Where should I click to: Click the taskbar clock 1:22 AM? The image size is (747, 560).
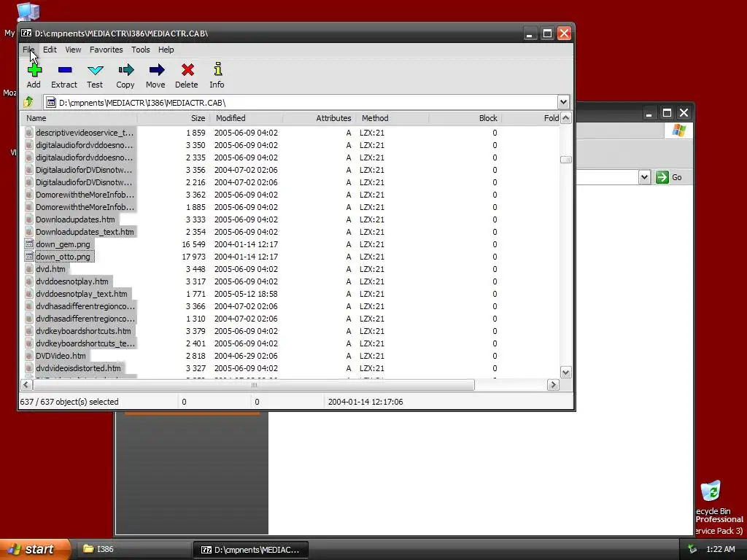720,549
